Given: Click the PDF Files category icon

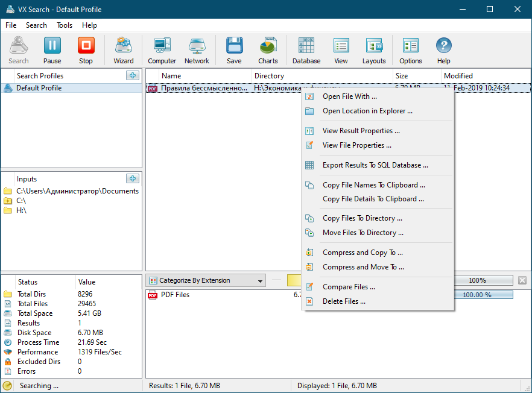Looking at the screenshot, I should [x=153, y=295].
